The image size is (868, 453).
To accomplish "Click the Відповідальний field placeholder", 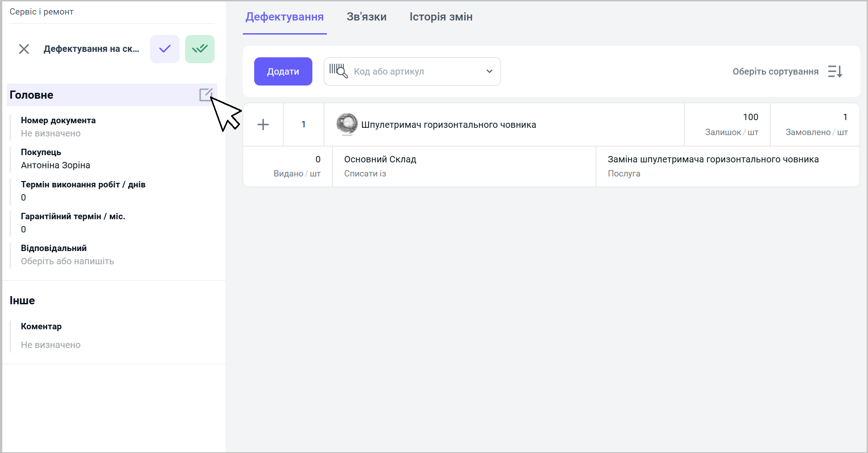I will tap(67, 261).
